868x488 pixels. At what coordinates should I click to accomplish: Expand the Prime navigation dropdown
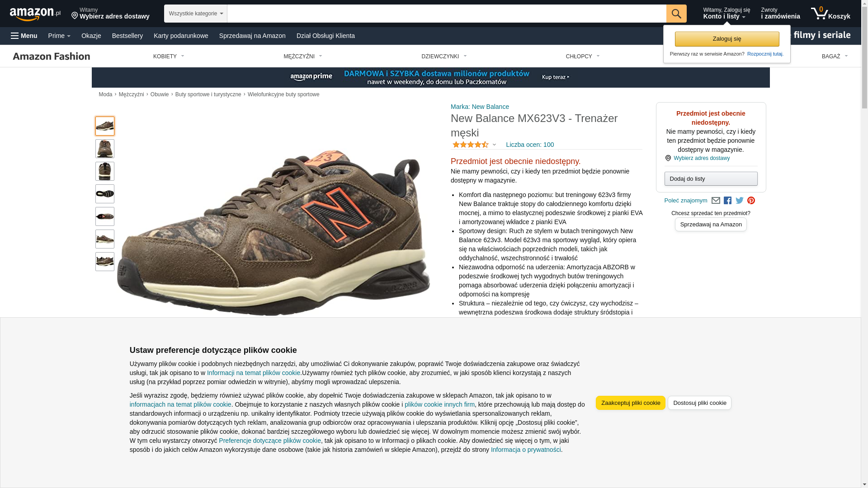59,36
